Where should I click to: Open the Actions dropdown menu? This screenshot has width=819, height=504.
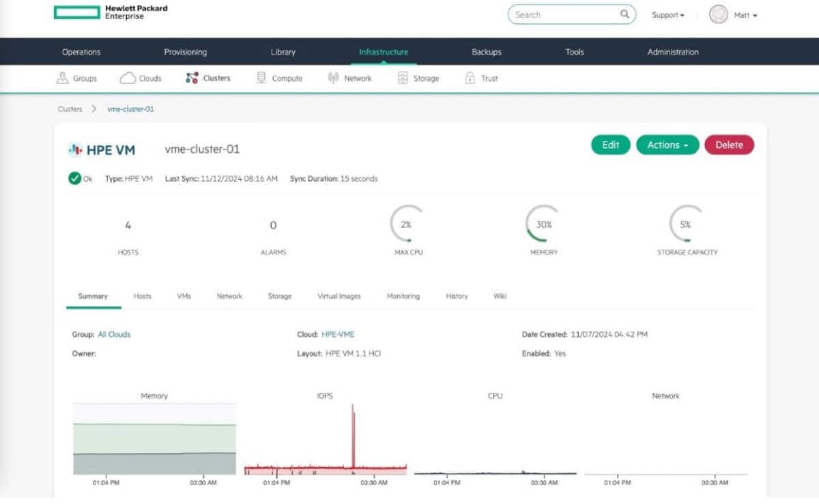(667, 145)
